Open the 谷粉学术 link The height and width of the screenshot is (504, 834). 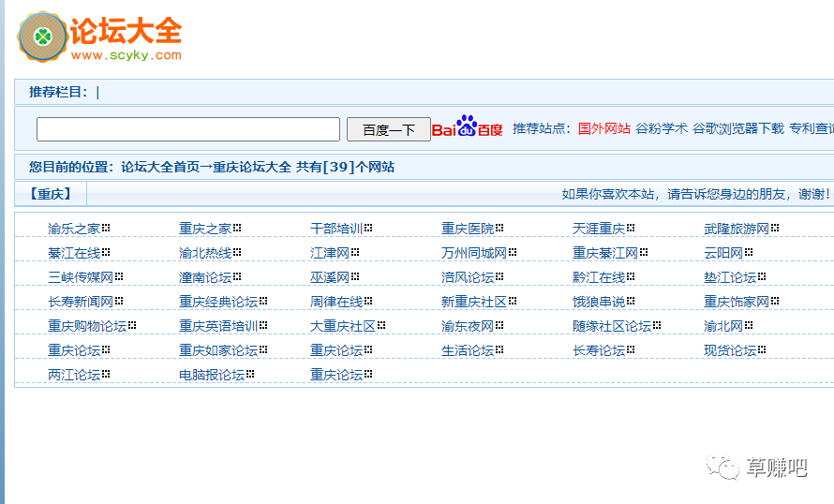coord(661,128)
